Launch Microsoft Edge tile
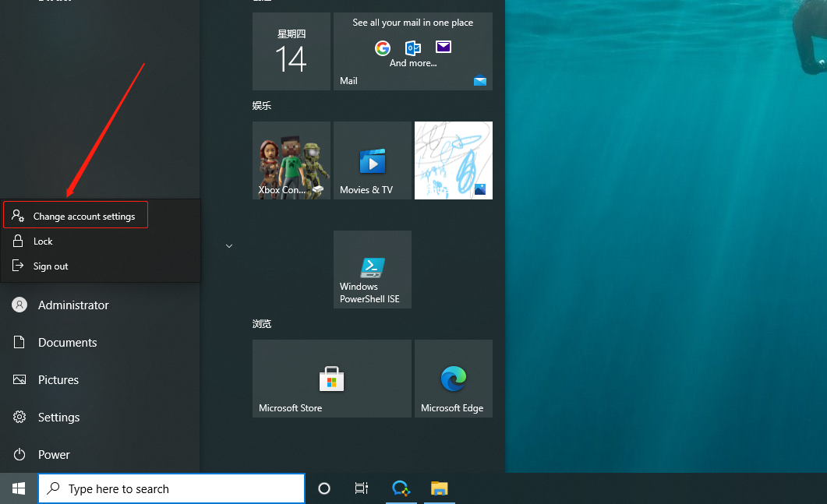827x504 pixels. pos(454,379)
